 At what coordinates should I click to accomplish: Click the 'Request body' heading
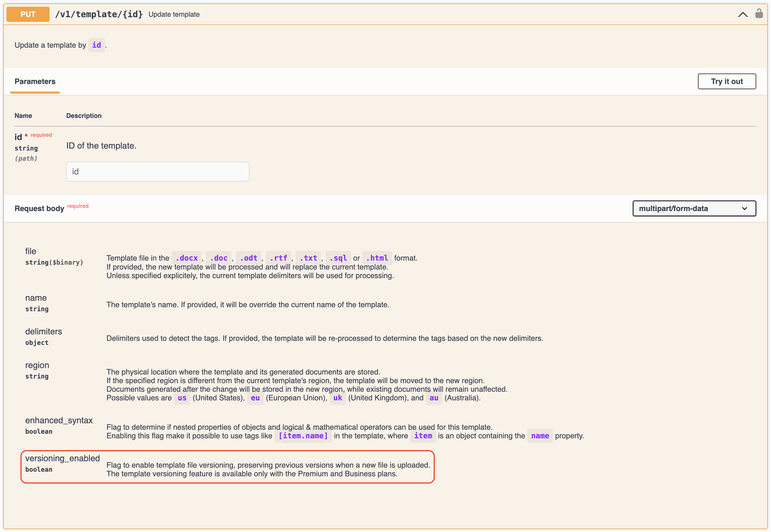coord(39,208)
